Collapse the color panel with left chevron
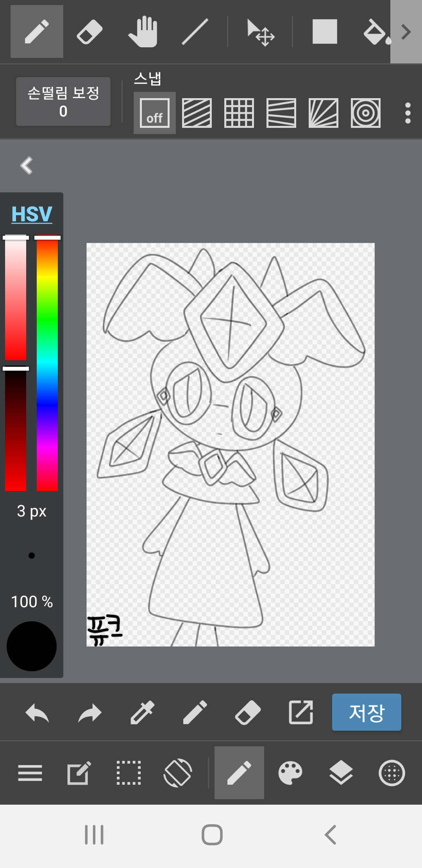The height and width of the screenshot is (868, 422). (x=27, y=166)
